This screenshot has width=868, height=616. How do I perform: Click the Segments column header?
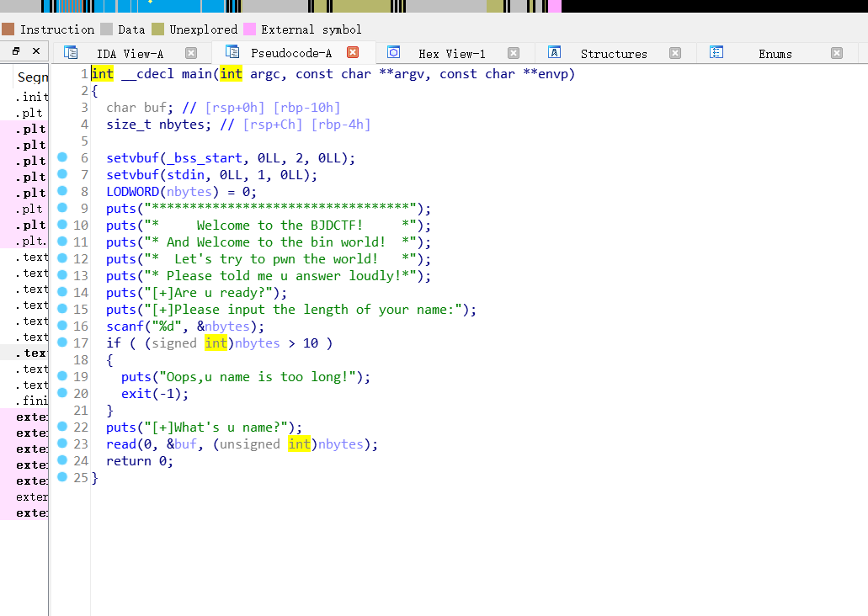tap(31, 77)
